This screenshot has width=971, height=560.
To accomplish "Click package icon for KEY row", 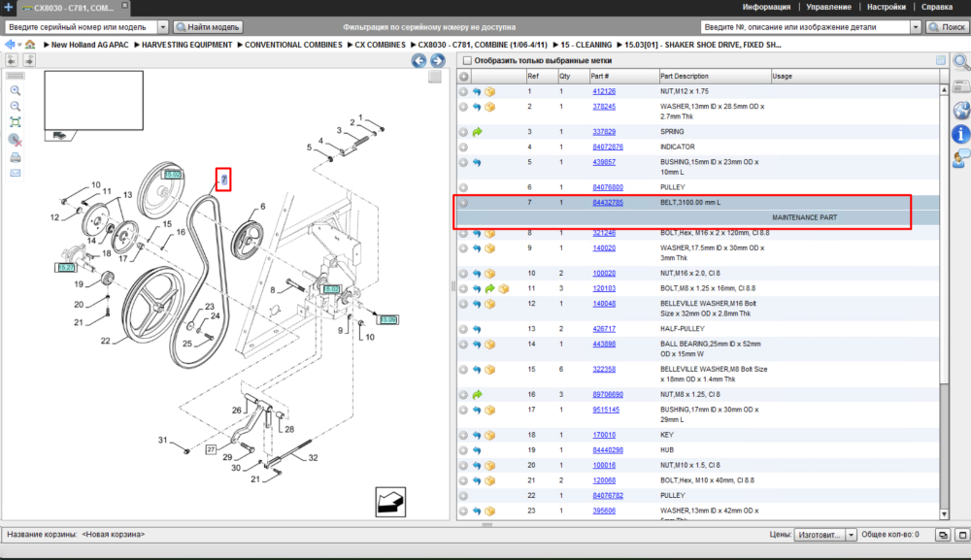I will coord(489,435).
